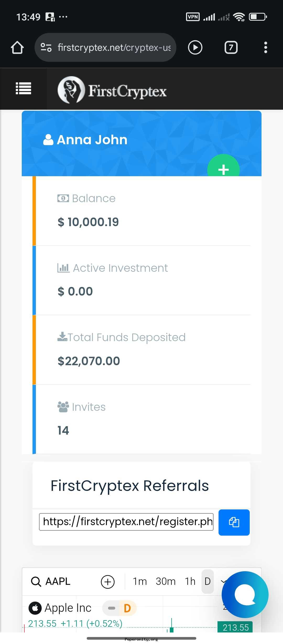This screenshot has width=283, height=644.
Task: Tap the browser media play icon
Action: point(195,47)
